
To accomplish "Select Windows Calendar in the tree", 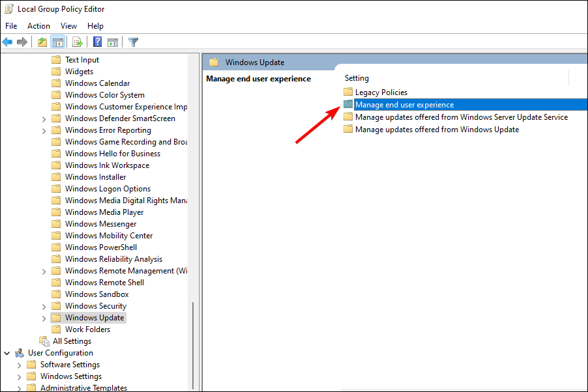I will click(97, 83).
